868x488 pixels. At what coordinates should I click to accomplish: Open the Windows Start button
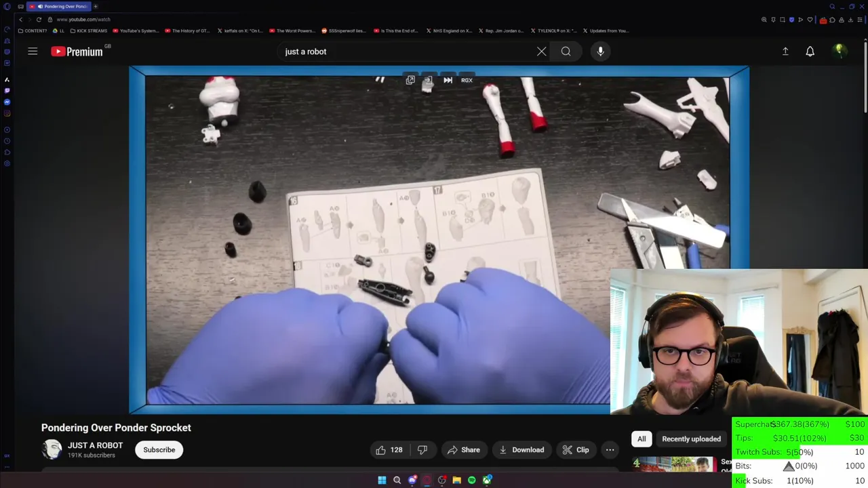click(x=382, y=480)
